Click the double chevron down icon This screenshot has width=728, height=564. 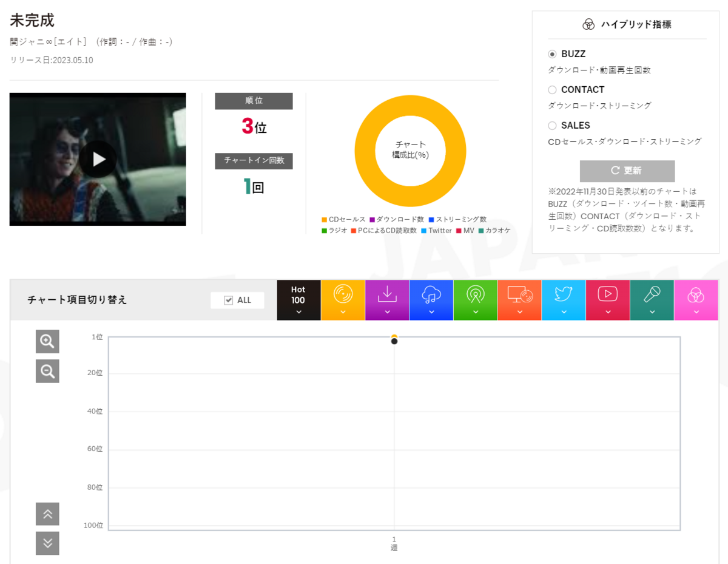[x=47, y=543]
